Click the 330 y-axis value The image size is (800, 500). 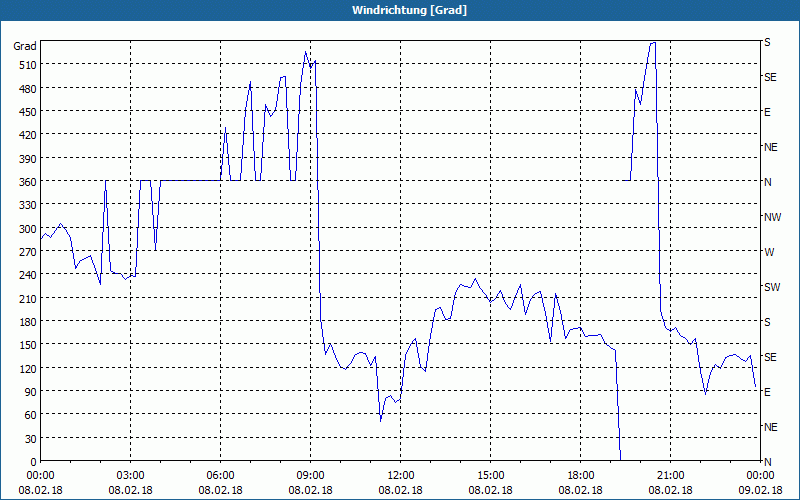click(x=28, y=205)
